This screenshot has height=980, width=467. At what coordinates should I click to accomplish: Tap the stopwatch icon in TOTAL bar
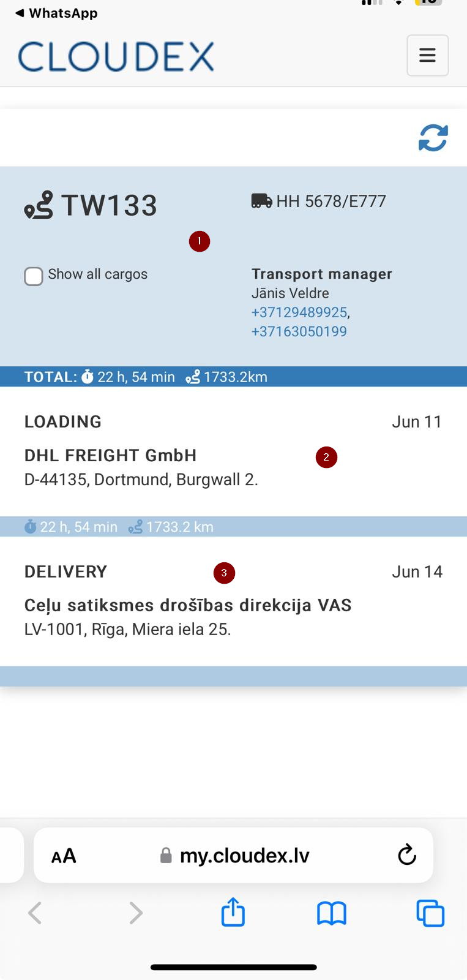[88, 377]
